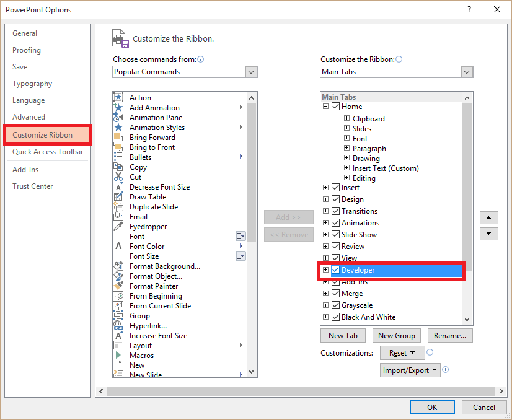This screenshot has height=420, width=512.
Task: Click the New Tab button
Action: pyautogui.click(x=343, y=335)
